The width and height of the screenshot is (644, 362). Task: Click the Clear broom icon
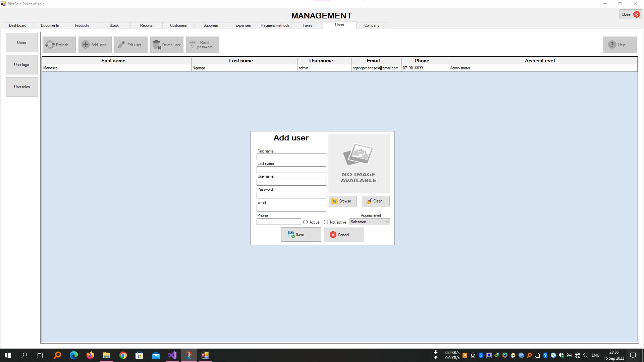click(369, 201)
